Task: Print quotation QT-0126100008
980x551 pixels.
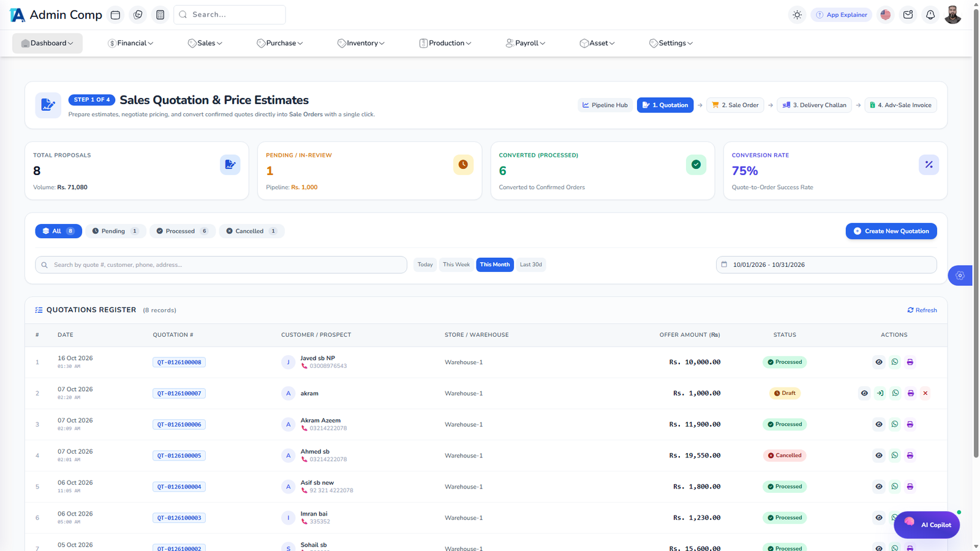Action: [910, 362]
